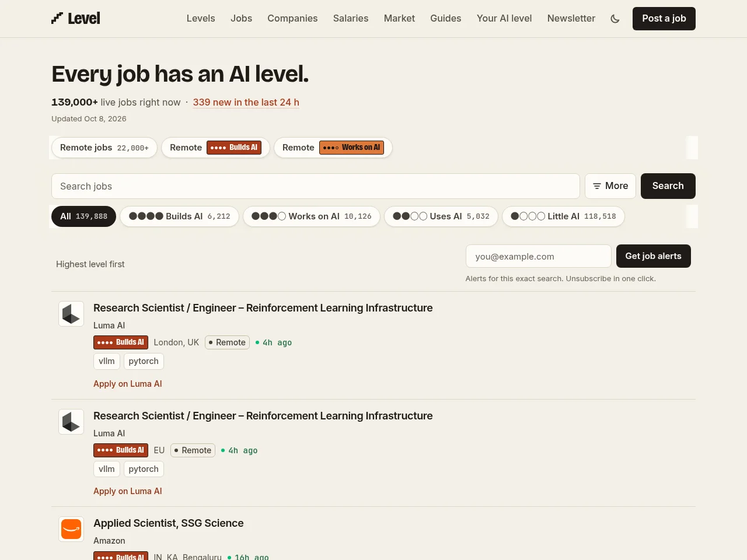
Task: Open Applied Scientist, SSG Science job
Action: [x=169, y=523]
